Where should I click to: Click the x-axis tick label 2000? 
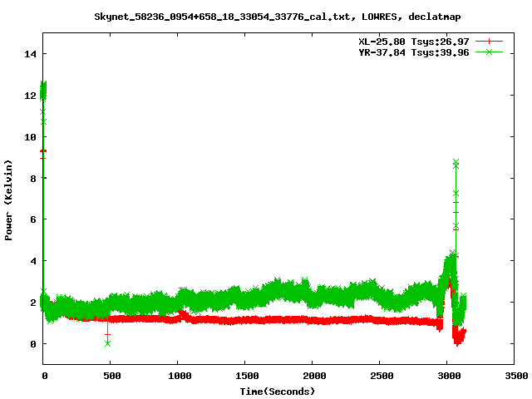coord(314,376)
